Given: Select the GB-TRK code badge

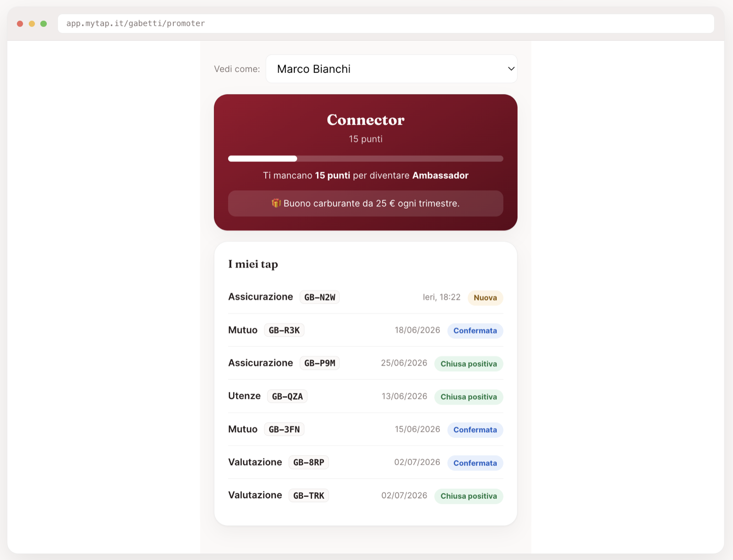Looking at the screenshot, I should coord(309,495).
